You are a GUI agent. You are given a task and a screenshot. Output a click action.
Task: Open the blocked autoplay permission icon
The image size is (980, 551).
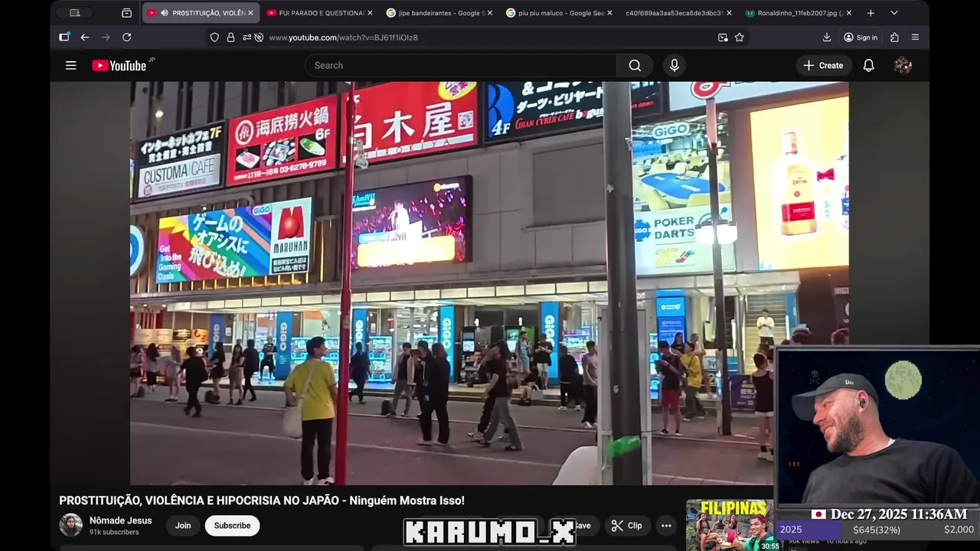259,37
